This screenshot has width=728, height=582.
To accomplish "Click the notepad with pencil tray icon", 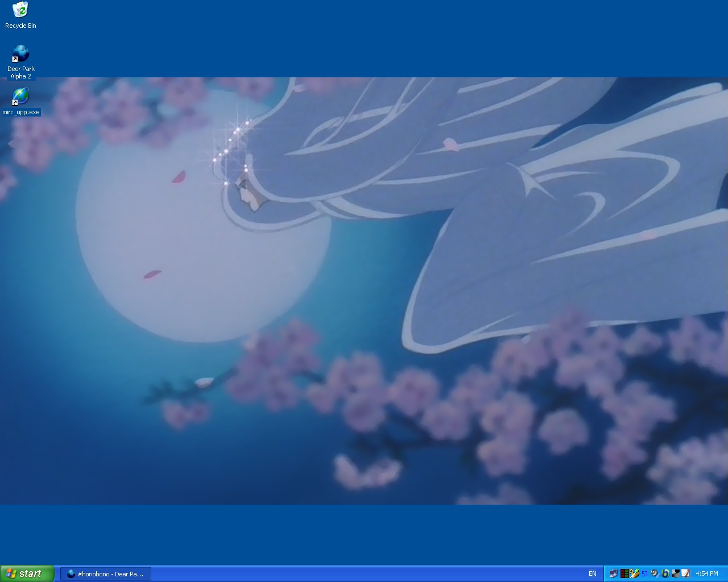I will (x=686, y=573).
